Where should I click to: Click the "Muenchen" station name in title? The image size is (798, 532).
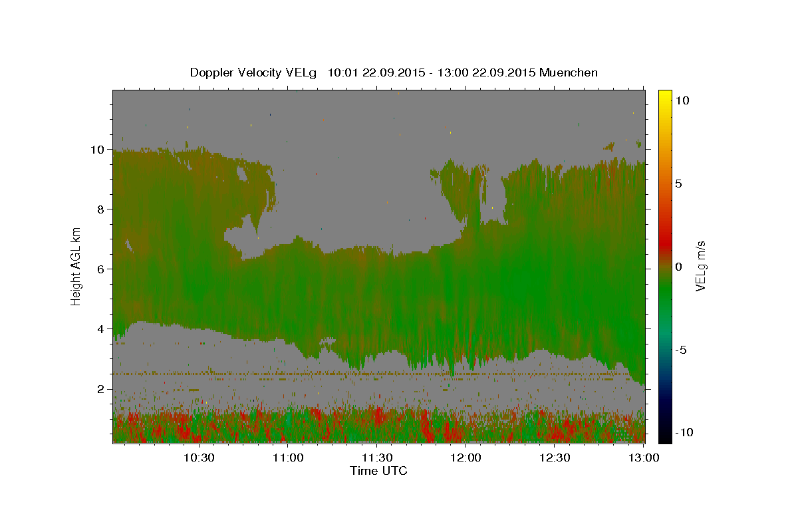click(569, 72)
